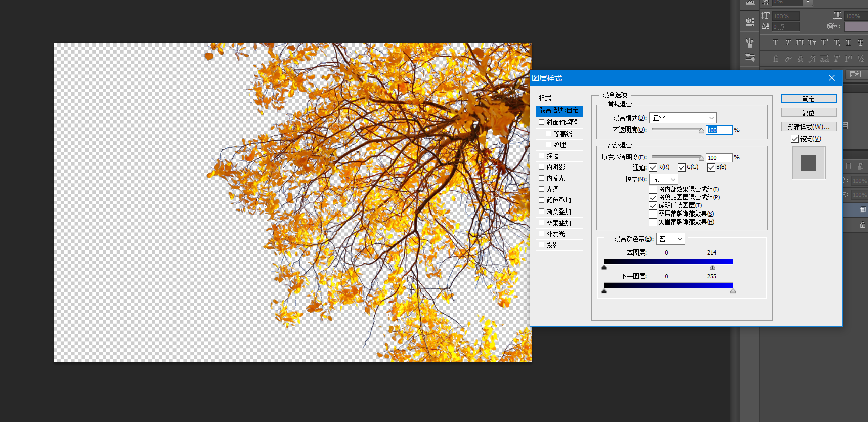Uncheck 将剪贴图层混合成组 option

(x=653, y=198)
